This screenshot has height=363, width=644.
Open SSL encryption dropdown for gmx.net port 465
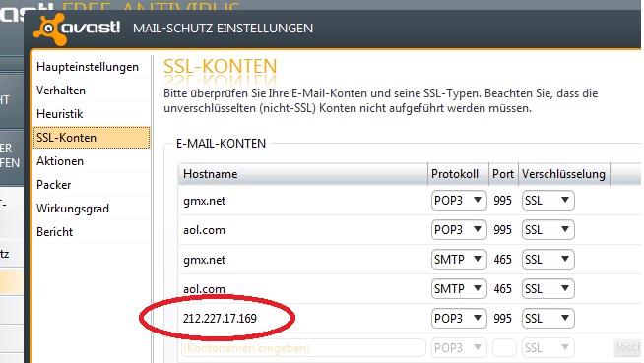tap(547, 260)
